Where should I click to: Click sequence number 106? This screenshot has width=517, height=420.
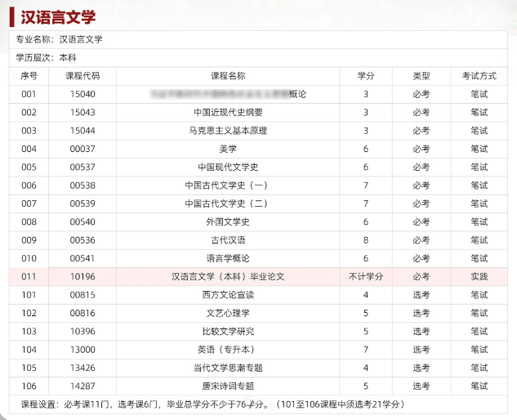coord(29,386)
